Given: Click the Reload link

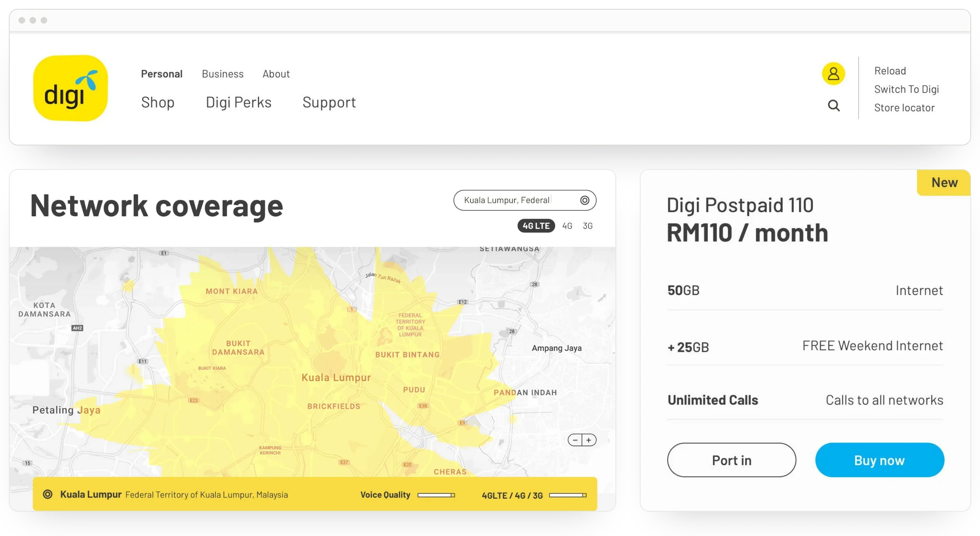Looking at the screenshot, I should coord(890,71).
